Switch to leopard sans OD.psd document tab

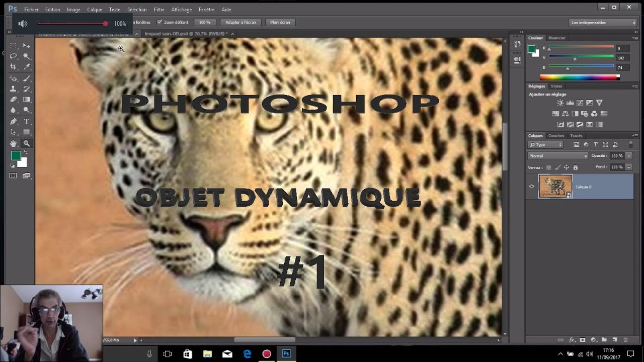(x=186, y=34)
